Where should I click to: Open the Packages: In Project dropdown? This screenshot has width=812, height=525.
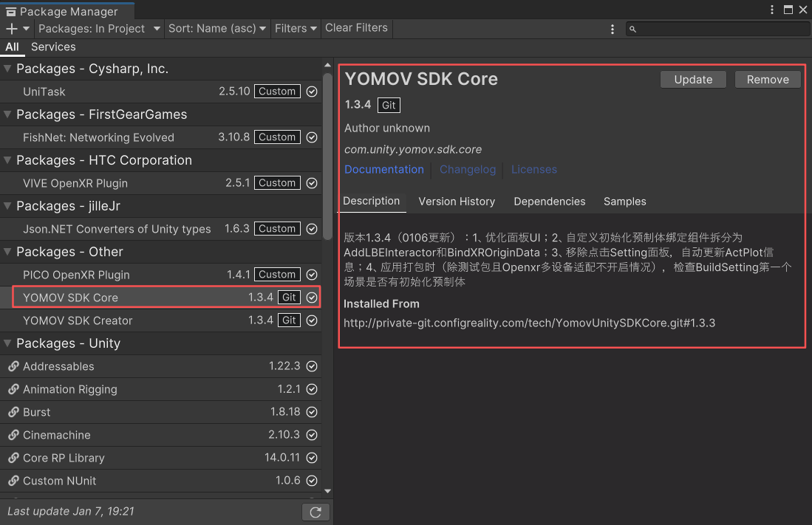[x=100, y=29]
